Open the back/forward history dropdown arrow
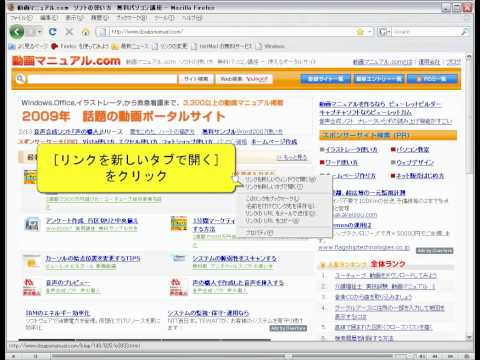This screenshot has width=480, height=360. tap(39, 32)
